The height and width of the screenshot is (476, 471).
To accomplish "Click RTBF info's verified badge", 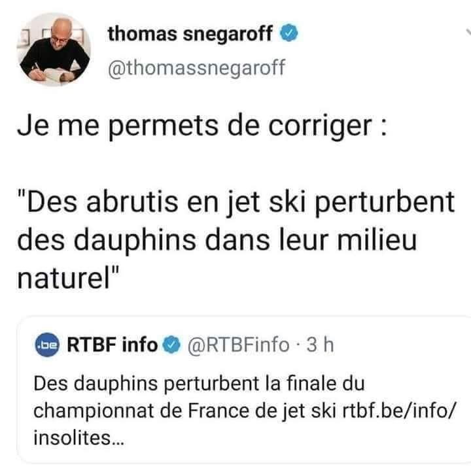I will pyautogui.click(x=171, y=345).
